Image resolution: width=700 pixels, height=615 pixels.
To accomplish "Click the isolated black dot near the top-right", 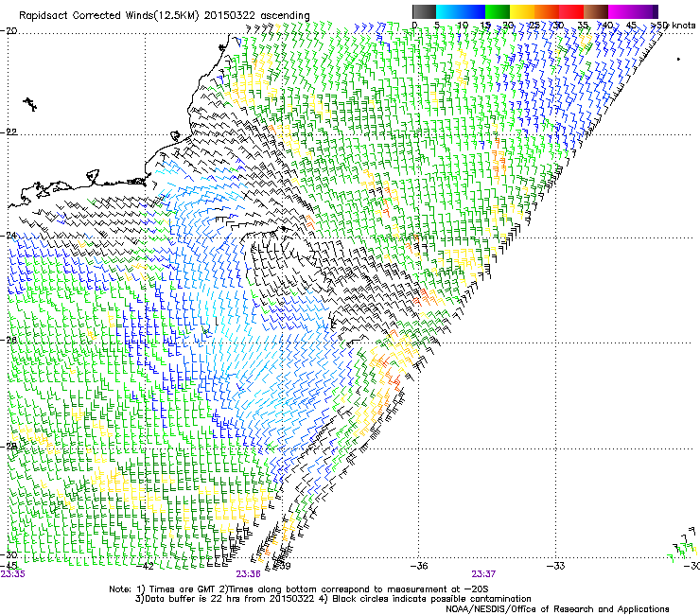I will click(x=678, y=59).
